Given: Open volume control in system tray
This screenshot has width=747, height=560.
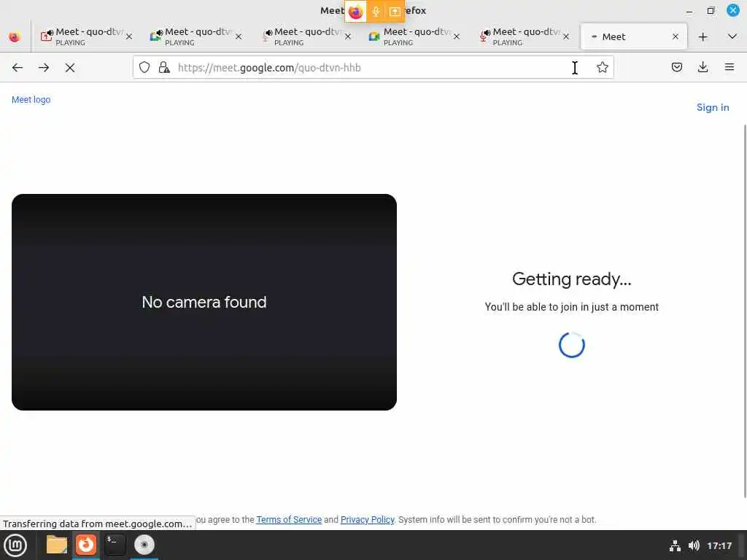Looking at the screenshot, I should (x=694, y=545).
